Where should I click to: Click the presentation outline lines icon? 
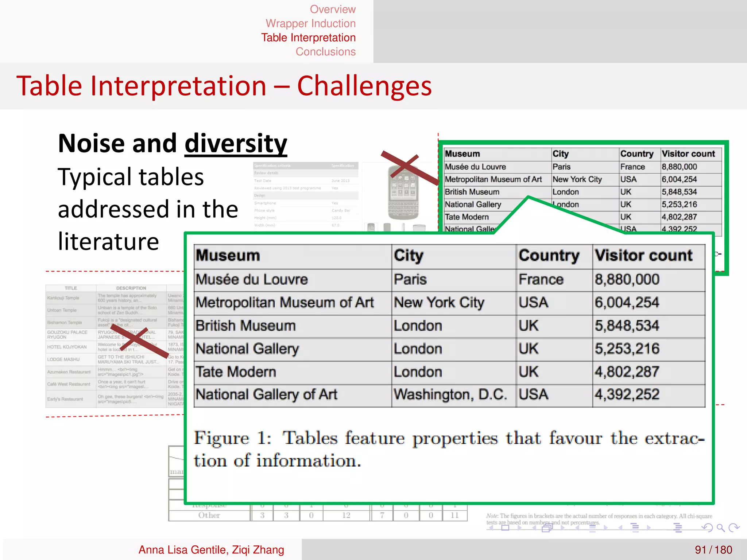click(x=678, y=528)
